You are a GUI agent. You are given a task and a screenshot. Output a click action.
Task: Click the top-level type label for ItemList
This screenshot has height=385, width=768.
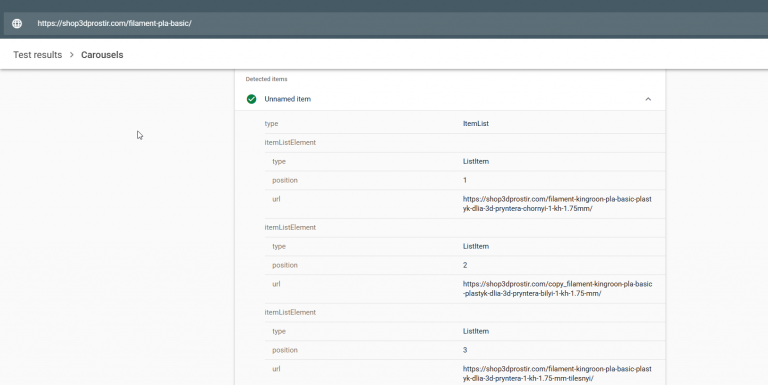click(271, 123)
